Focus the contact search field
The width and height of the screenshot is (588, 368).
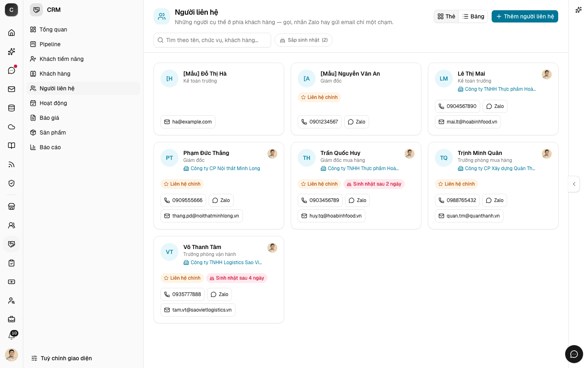coord(212,40)
